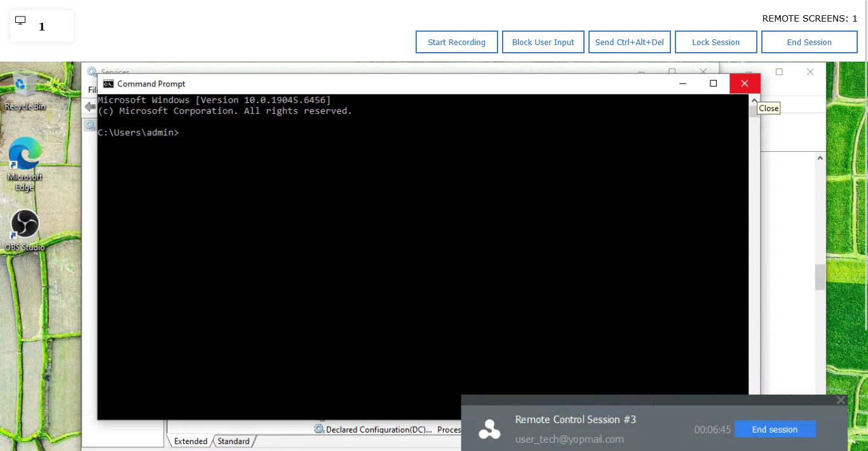Image resolution: width=868 pixels, height=451 pixels.
Task: Close the Command Prompt window
Action: (745, 84)
